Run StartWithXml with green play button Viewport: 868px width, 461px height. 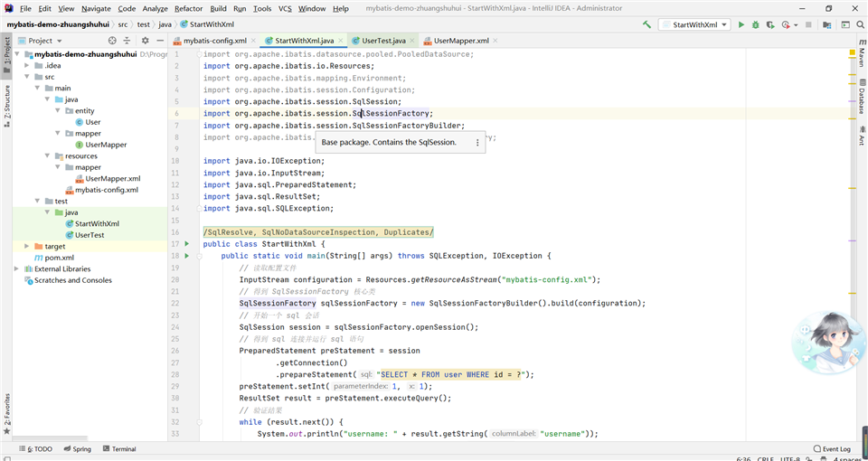[x=741, y=24]
